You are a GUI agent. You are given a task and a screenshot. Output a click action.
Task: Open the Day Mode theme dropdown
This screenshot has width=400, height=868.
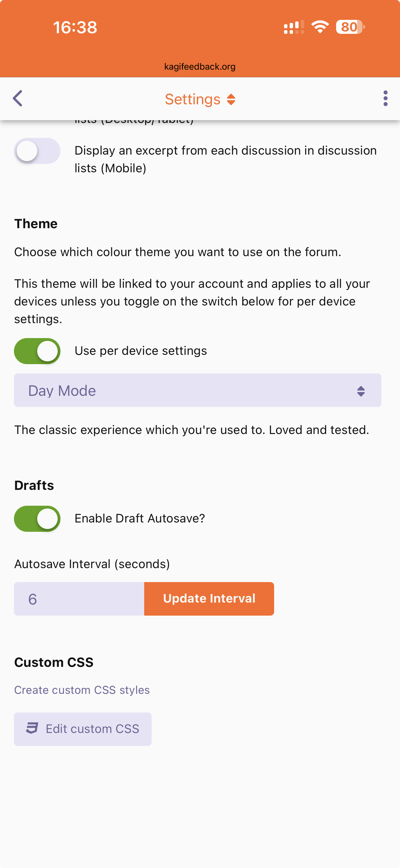coord(197,390)
